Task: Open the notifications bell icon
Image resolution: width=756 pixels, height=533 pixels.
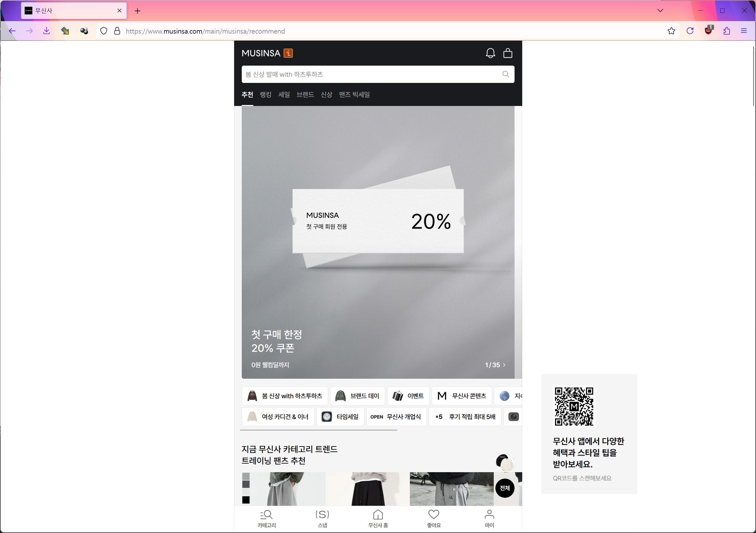Action: tap(490, 53)
